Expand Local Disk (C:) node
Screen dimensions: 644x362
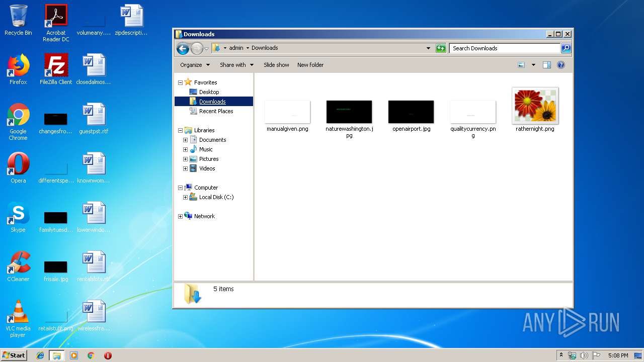click(x=185, y=197)
